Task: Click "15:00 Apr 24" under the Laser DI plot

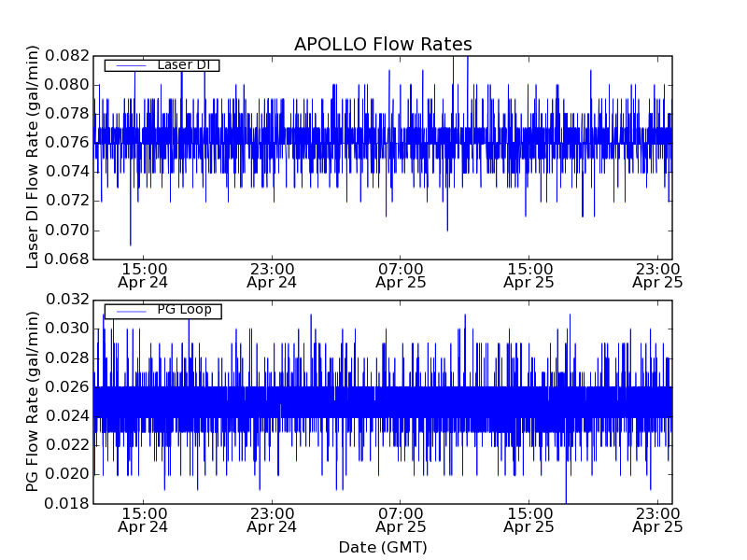Action: point(143,275)
